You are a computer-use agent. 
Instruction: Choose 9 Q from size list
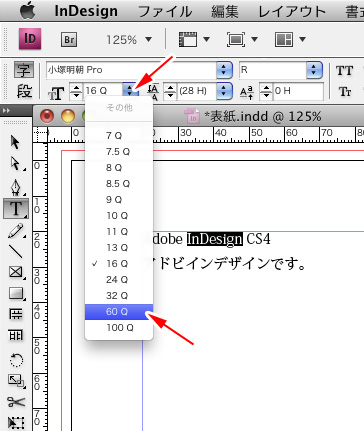click(x=119, y=200)
